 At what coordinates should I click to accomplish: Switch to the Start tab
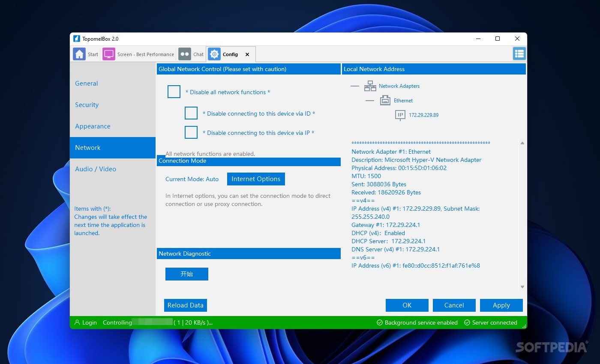pos(86,54)
